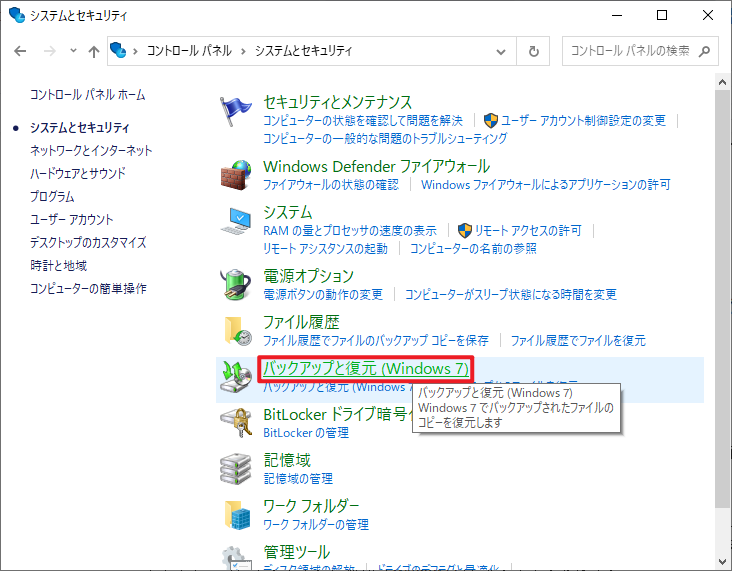Click the 記憶域 stacked drives icon

(236, 468)
